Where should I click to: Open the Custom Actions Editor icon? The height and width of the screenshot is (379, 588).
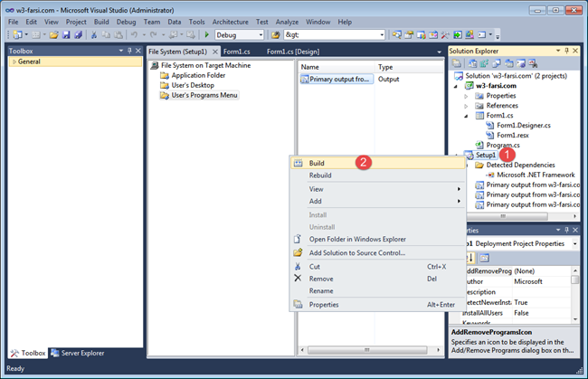click(521, 63)
